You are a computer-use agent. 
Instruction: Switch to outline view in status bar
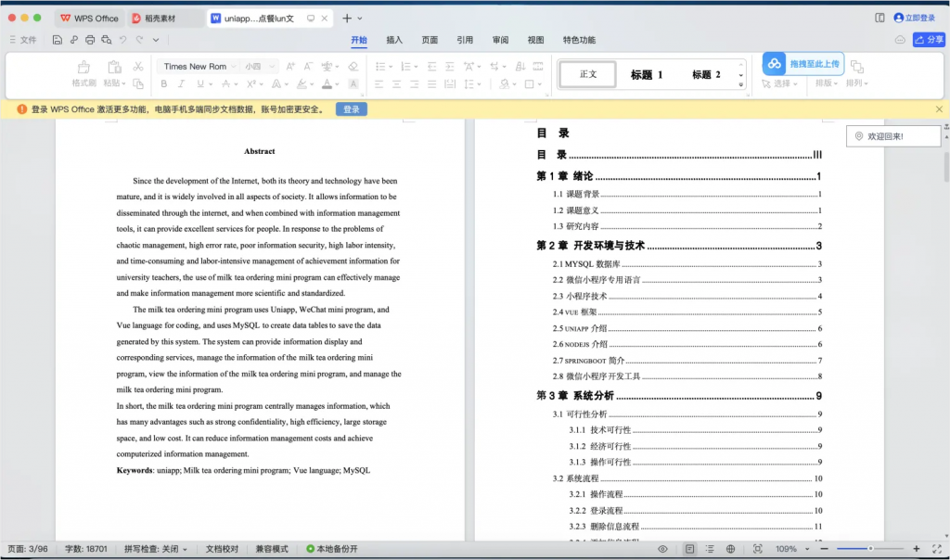coord(710,549)
